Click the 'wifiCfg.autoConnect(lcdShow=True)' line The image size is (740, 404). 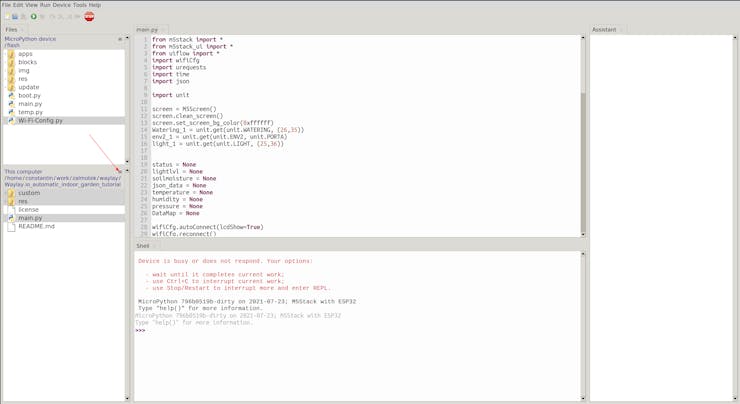tap(208, 227)
